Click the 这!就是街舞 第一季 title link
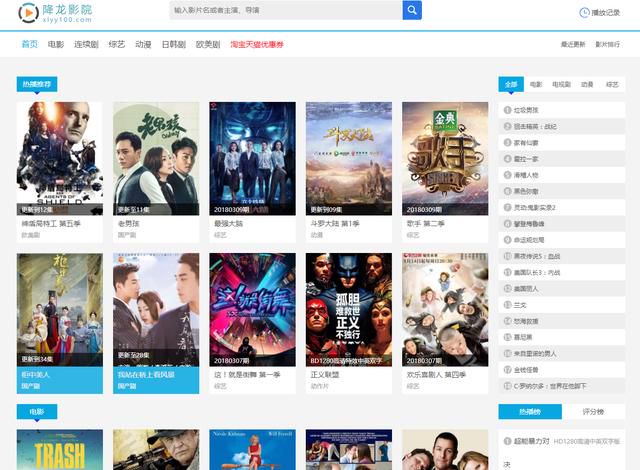Image resolution: width=640 pixels, height=470 pixels. coord(247,375)
